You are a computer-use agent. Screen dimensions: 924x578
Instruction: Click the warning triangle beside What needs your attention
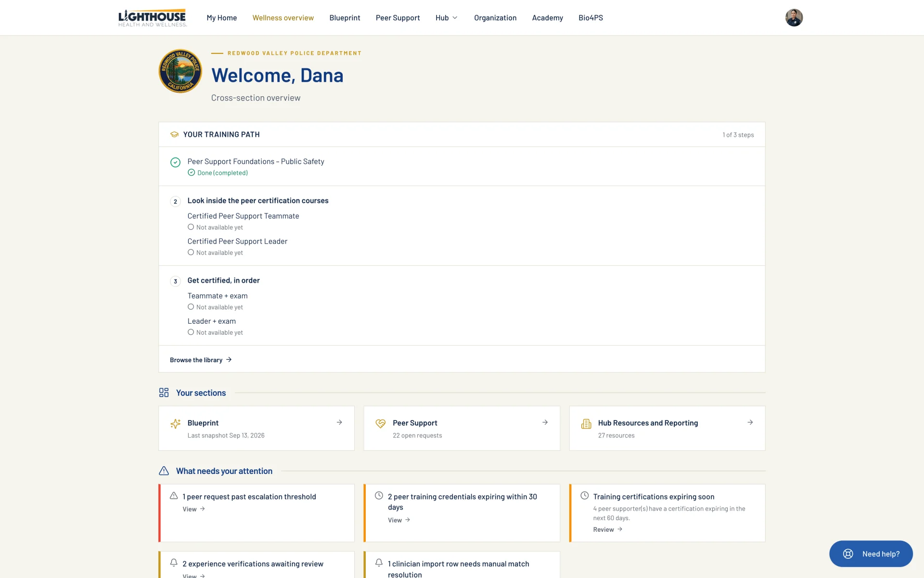[164, 471]
